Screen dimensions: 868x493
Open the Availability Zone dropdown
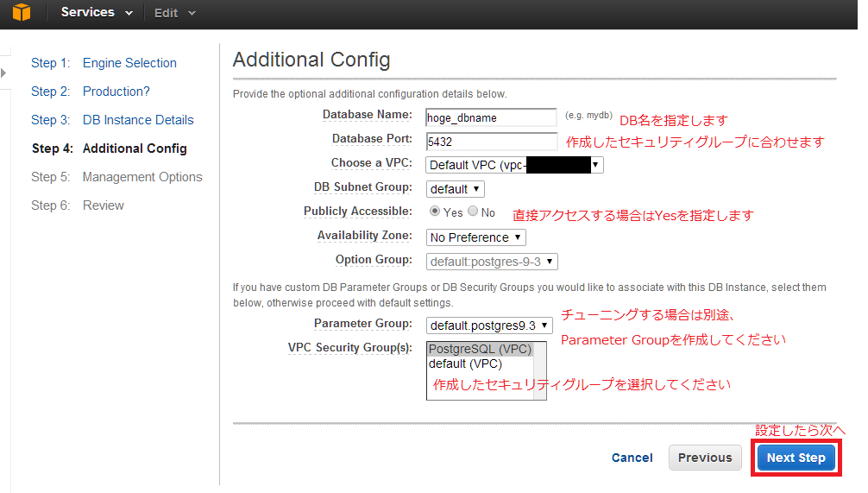coord(475,237)
